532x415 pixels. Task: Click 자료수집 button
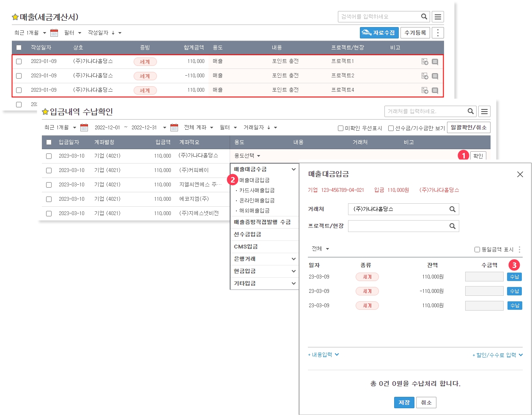click(x=379, y=33)
